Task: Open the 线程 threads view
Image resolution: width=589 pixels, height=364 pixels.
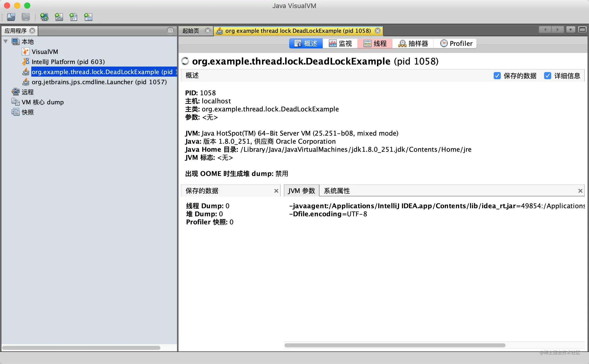Action: [375, 44]
